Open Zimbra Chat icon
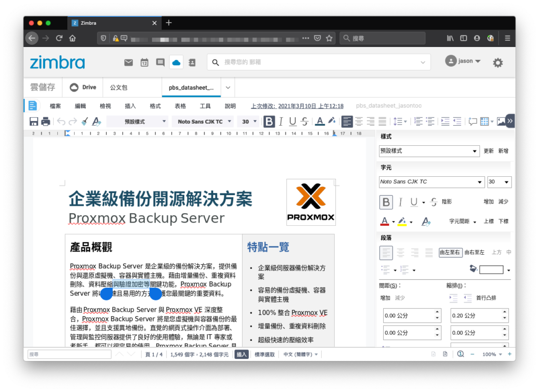The image size is (539, 392). click(160, 63)
